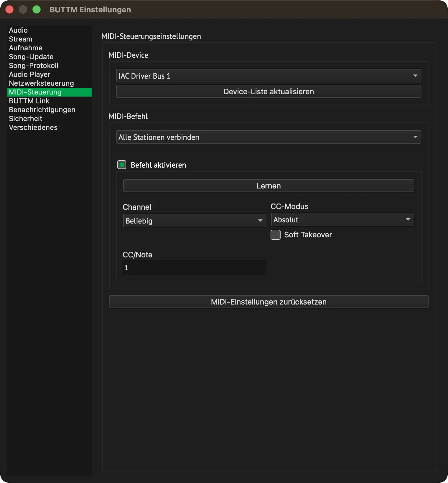Switch to Netzwerksteuerung settings

click(x=49, y=83)
